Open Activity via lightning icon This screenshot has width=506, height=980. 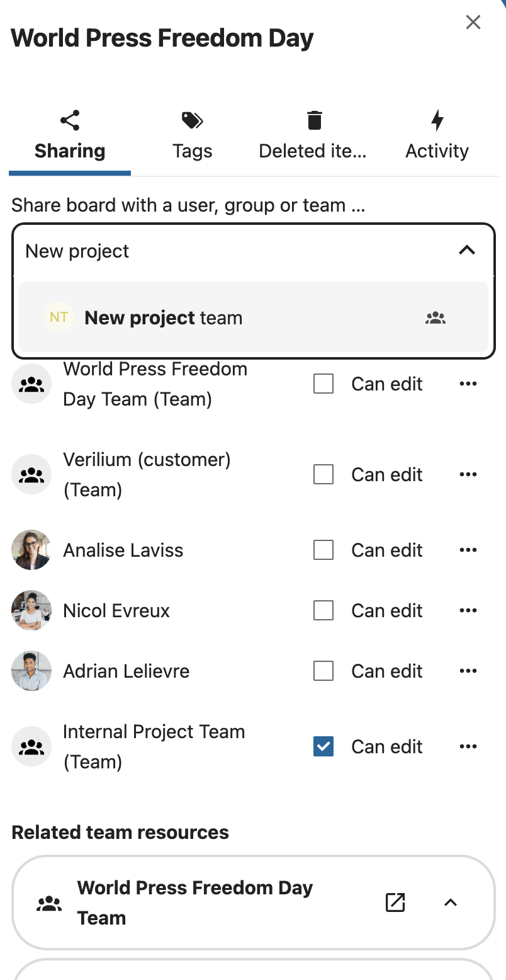click(x=437, y=120)
